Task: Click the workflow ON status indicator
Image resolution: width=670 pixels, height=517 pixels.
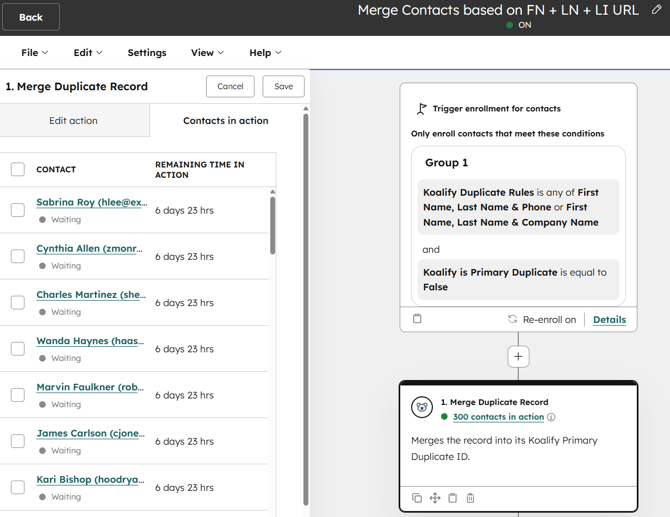Action: pyautogui.click(x=518, y=25)
